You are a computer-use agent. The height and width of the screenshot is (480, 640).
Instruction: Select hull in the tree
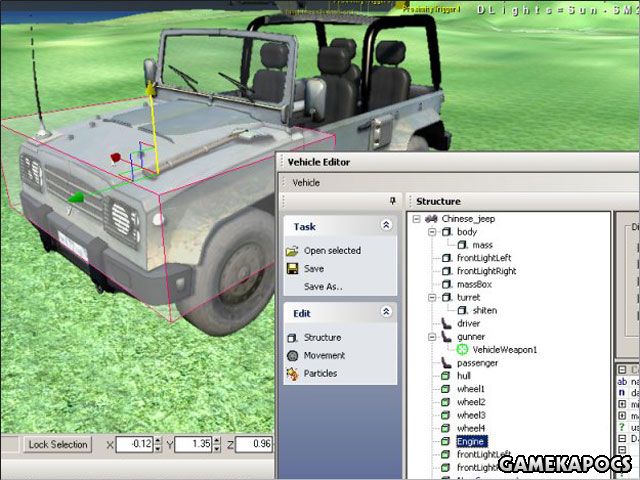pyautogui.click(x=464, y=376)
